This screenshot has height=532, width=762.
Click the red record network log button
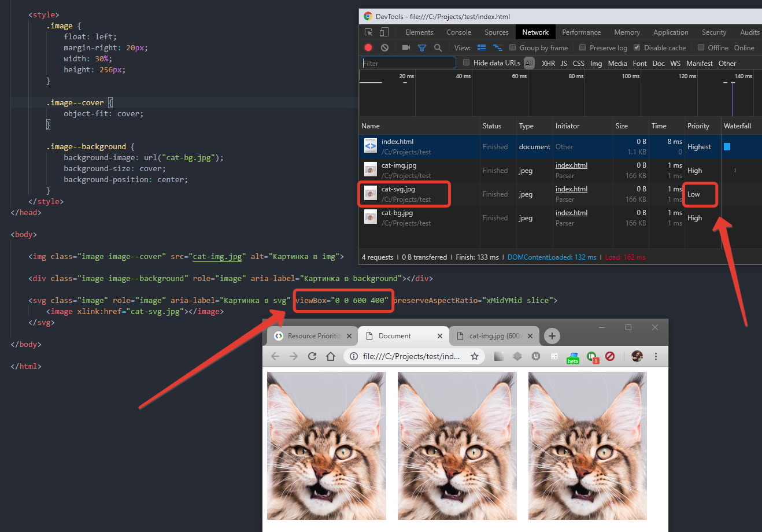[x=368, y=48]
